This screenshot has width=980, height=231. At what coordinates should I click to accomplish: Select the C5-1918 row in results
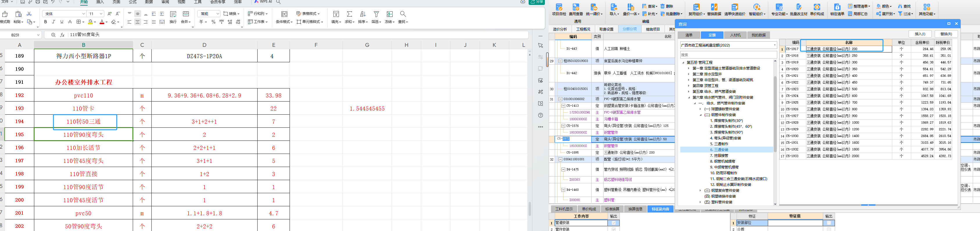(866, 56)
